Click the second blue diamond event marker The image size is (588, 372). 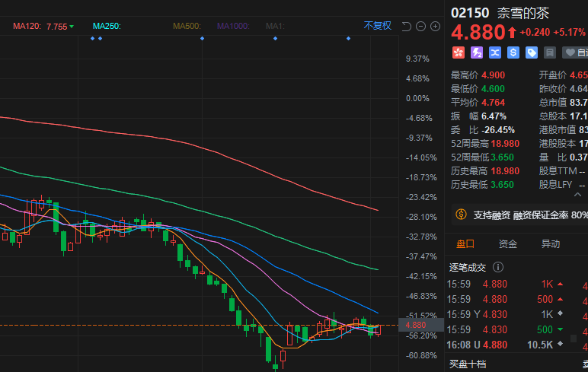[x=100, y=39]
